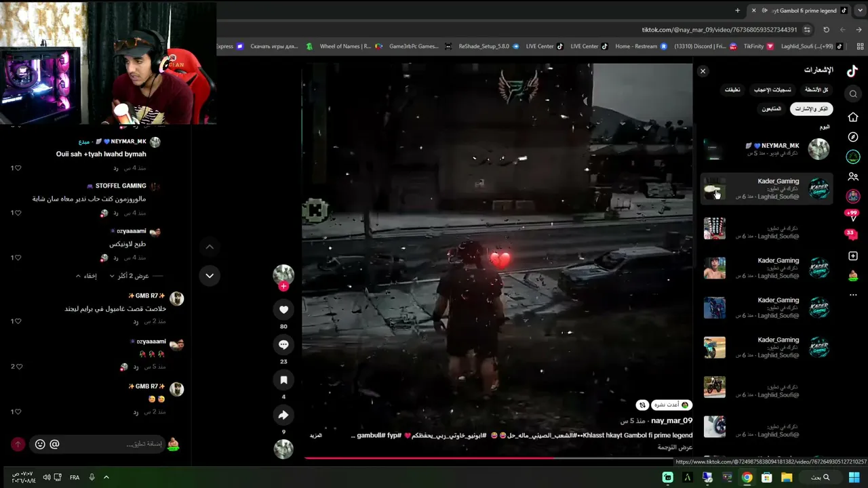Viewport: 868px width, 488px height.
Task: Open the NEYMAR_MK mention notification
Action: click(767, 149)
